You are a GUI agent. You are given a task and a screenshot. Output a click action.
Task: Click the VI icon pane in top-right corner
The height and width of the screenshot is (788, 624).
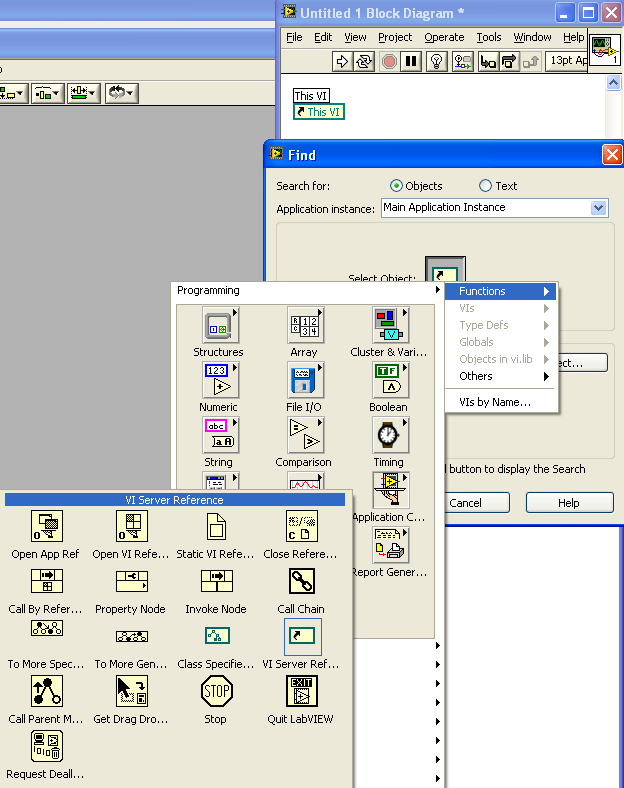[604, 50]
